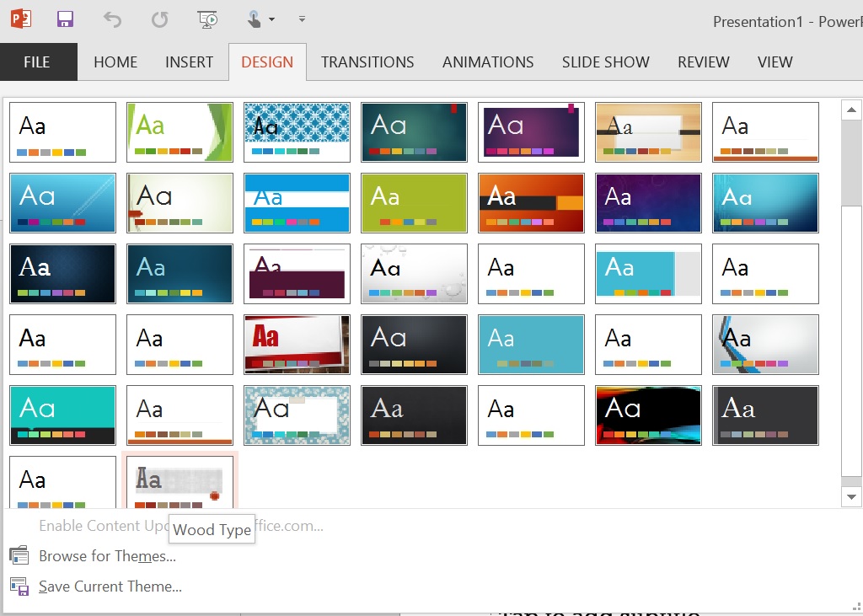This screenshot has width=863, height=616.
Task: Click the Browse for Themes folder icon
Action: [x=19, y=555]
